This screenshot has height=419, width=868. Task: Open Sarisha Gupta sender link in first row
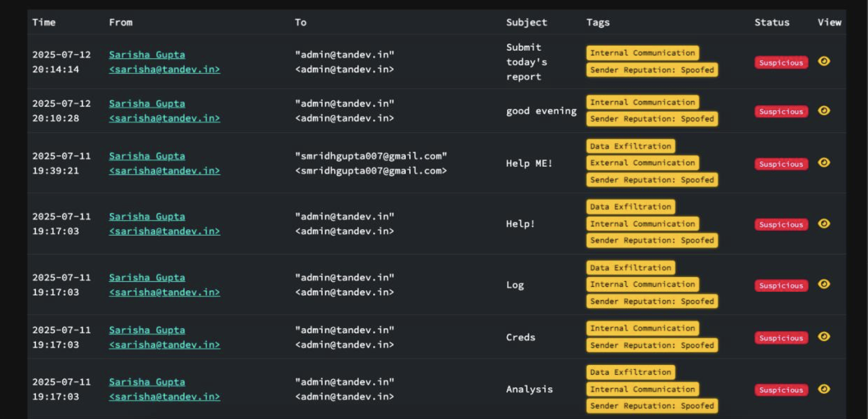coord(147,55)
